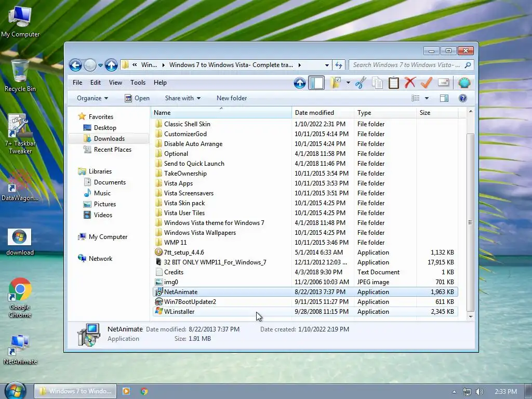Click the Open button in command bar
Screen dimensions: 532x399
coord(137,98)
